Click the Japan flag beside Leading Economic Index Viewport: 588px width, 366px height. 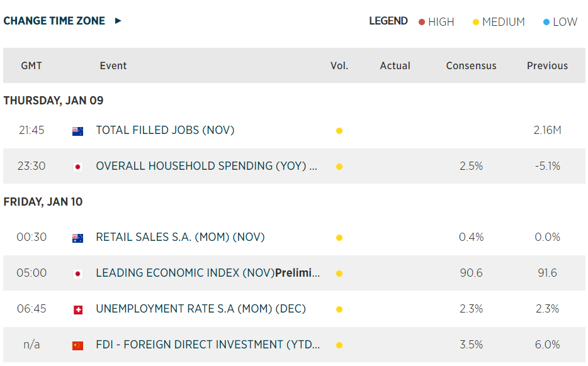(x=78, y=274)
